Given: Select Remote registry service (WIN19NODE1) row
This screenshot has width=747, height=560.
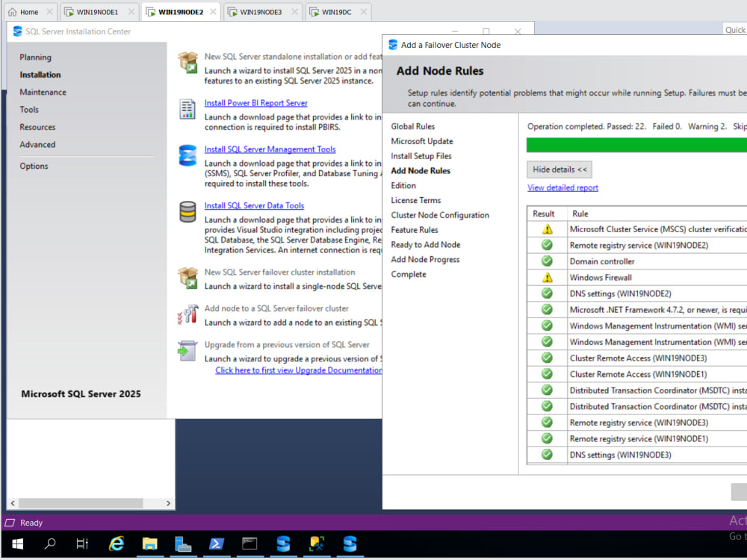Looking at the screenshot, I should [637, 438].
